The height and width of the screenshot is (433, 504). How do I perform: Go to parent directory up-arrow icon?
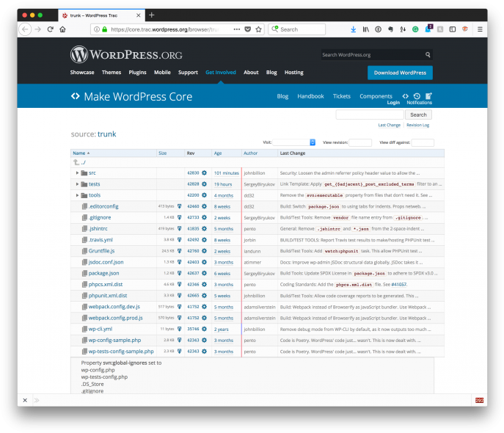[76, 162]
